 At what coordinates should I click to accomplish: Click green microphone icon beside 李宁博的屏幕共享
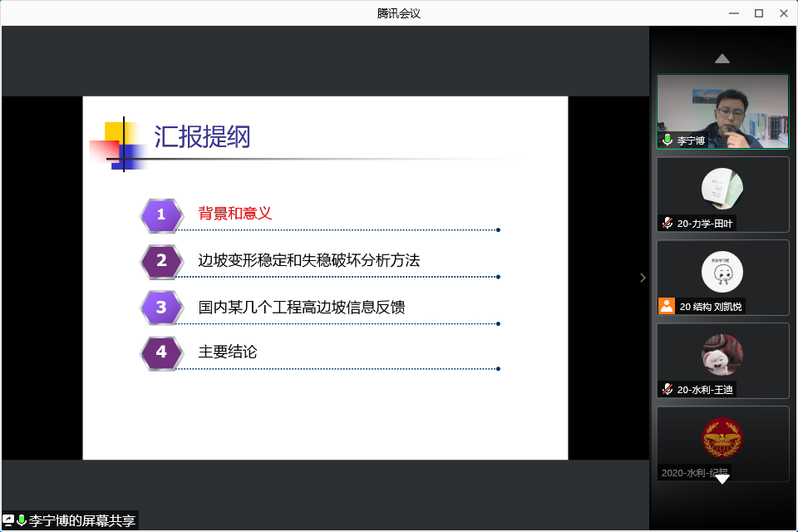(22, 520)
